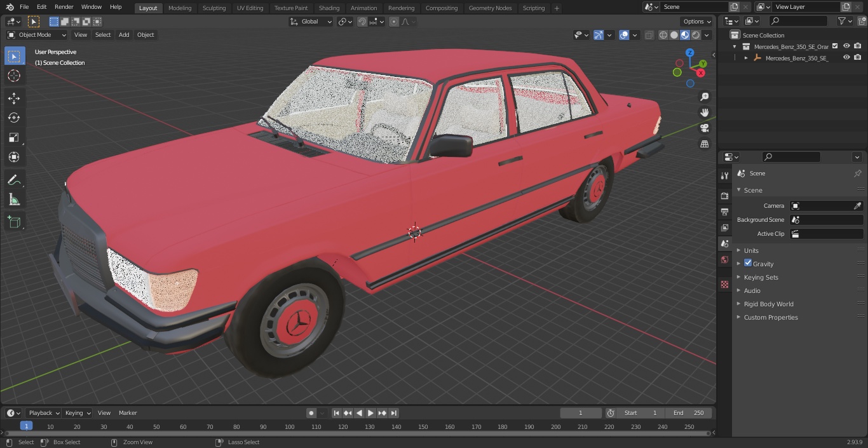868x448 pixels.
Task: Open the Playback dropdown in timeline
Action: (43, 413)
